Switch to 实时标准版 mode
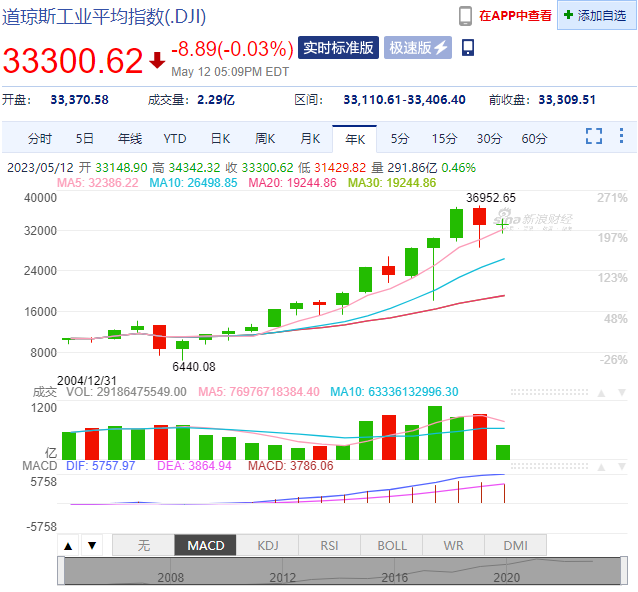The height and width of the screenshot is (592, 638). click(x=339, y=47)
